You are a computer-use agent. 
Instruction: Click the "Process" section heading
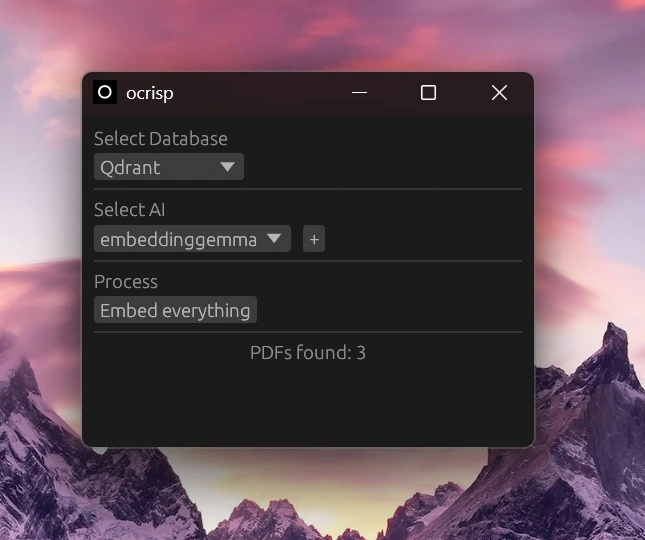pos(125,282)
